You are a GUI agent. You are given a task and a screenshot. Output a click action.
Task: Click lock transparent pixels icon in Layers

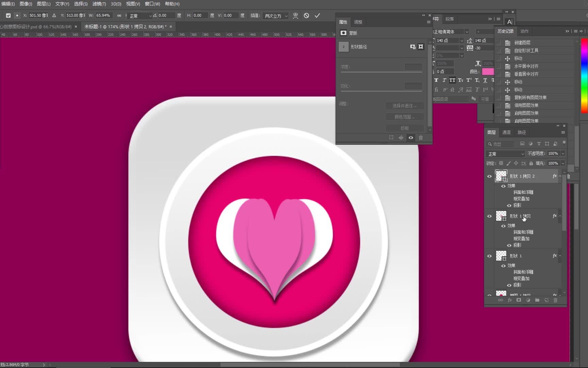(x=501, y=164)
